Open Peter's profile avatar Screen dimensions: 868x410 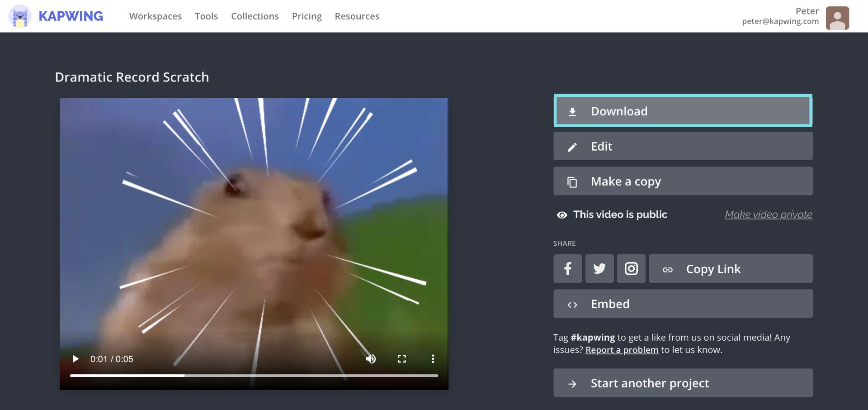tap(837, 18)
